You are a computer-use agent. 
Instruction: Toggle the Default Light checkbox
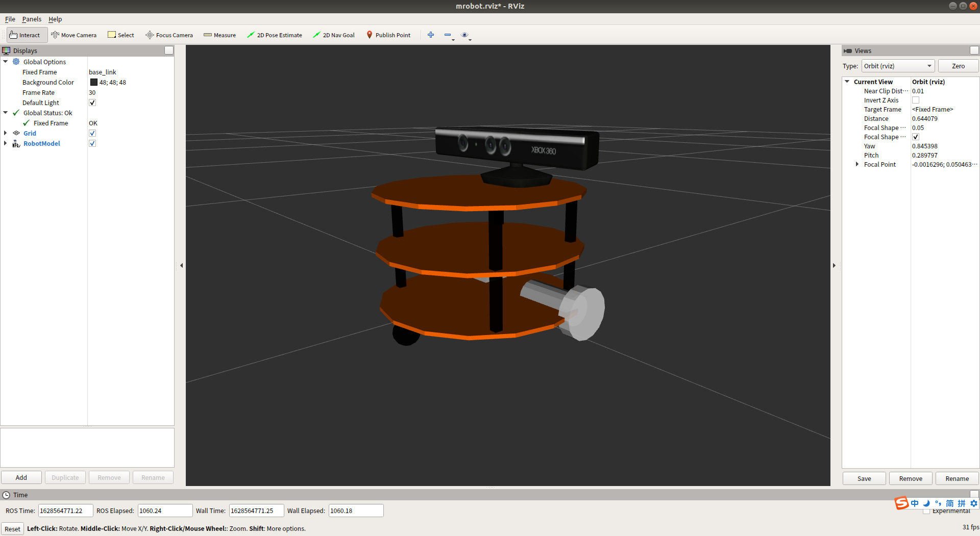point(92,103)
